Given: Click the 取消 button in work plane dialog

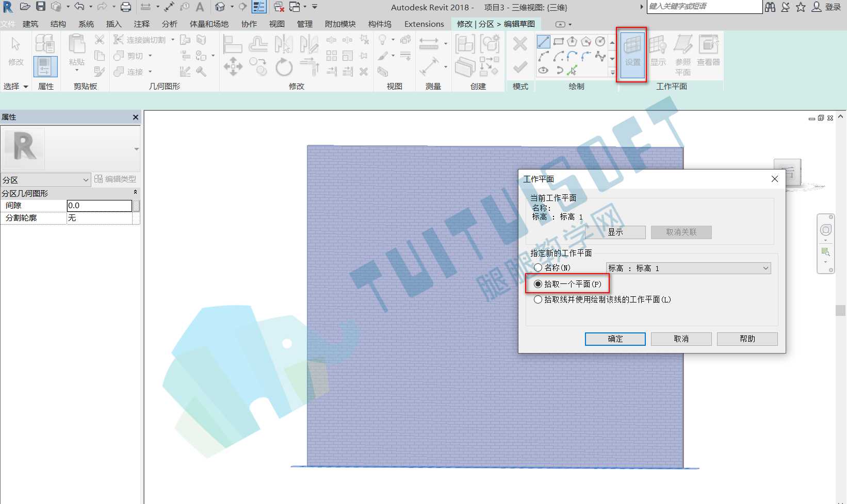Looking at the screenshot, I should [681, 339].
